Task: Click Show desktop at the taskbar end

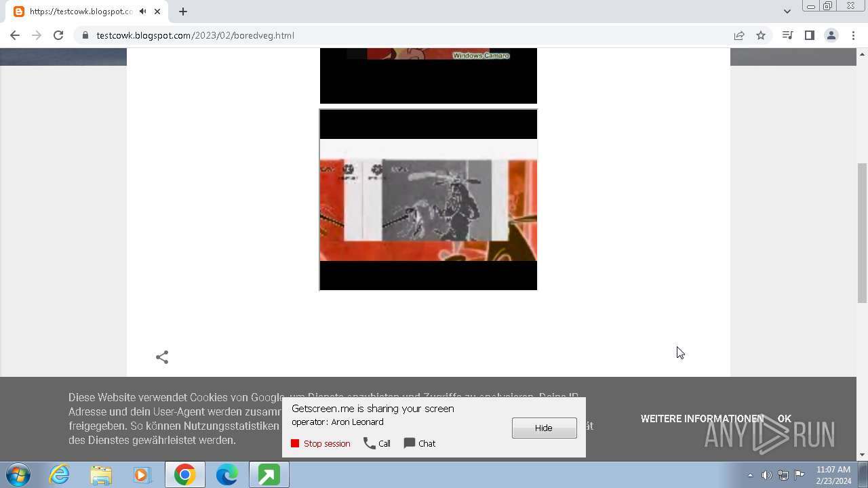Action: 863,475
